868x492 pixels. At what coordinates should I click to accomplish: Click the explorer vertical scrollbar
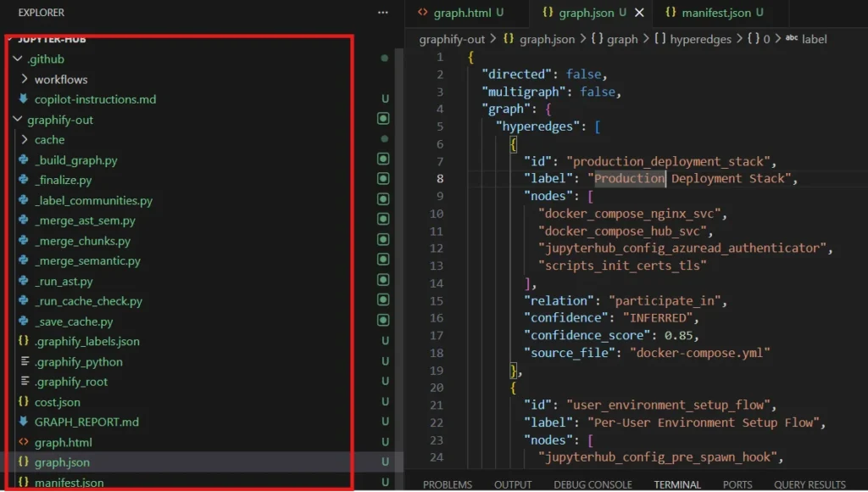point(399,249)
